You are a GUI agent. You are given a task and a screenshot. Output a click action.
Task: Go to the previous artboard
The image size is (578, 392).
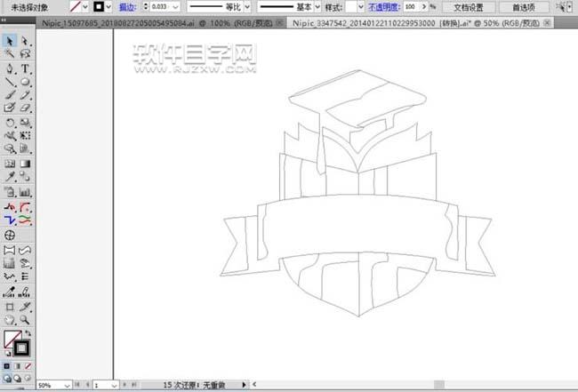87,385
